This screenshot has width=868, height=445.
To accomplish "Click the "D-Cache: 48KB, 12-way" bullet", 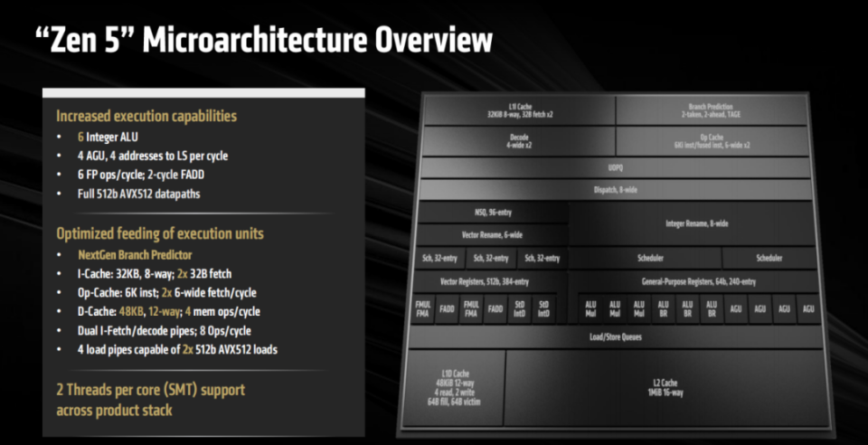I will click(x=169, y=312).
